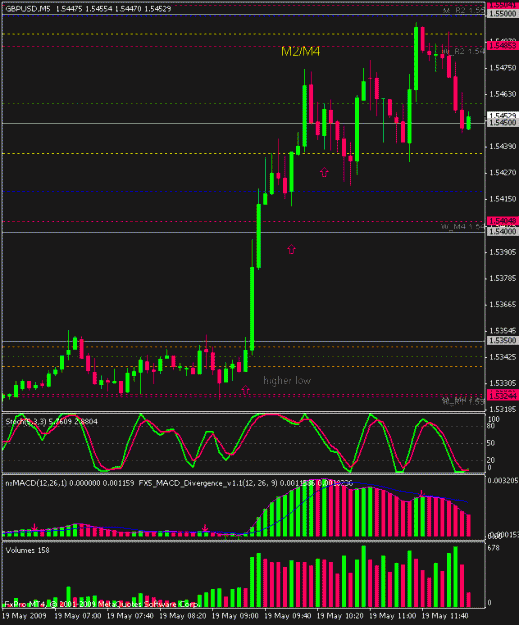Click the 19 May 08:20 time label
The width and height of the screenshot is (519, 625).
click(x=183, y=616)
